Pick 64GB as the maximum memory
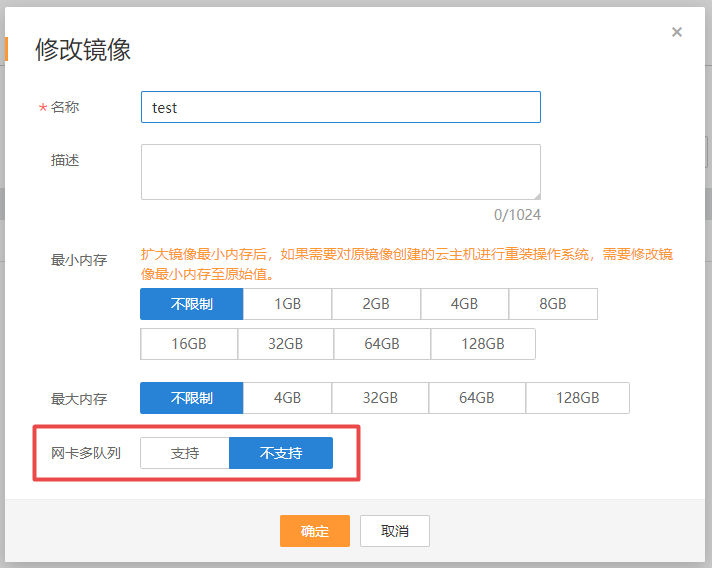 tap(477, 398)
